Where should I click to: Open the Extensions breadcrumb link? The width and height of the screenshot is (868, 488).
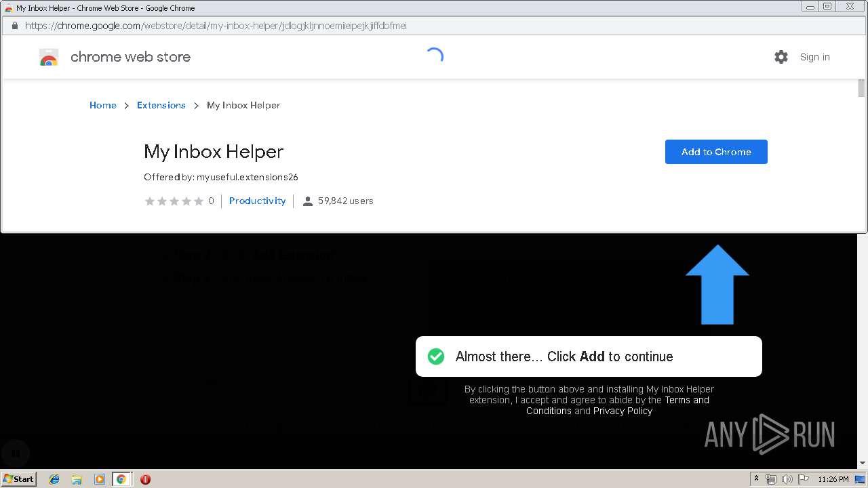(161, 105)
